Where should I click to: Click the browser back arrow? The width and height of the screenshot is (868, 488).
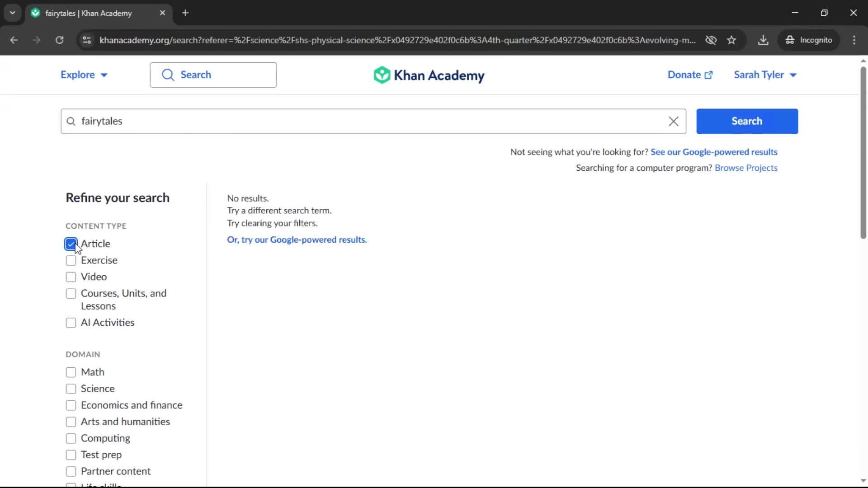[14, 40]
